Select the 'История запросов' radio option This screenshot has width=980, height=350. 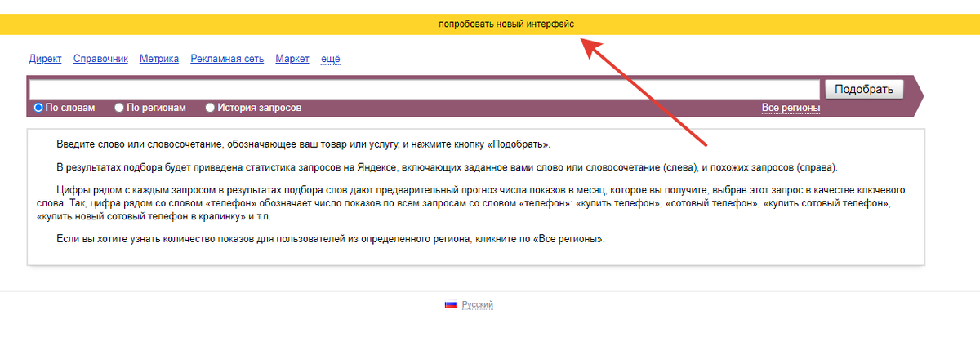click(210, 108)
